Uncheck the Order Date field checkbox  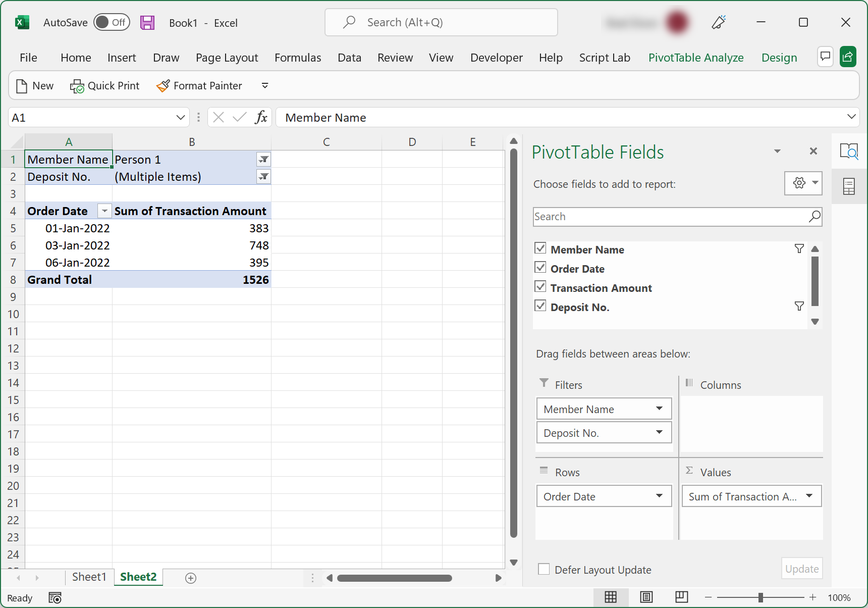tap(540, 267)
